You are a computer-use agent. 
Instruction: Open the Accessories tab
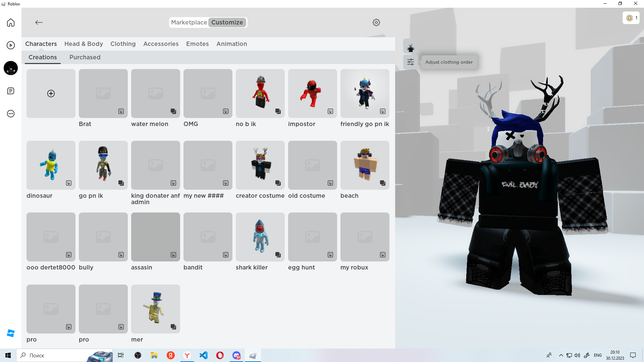pos(161,44)
